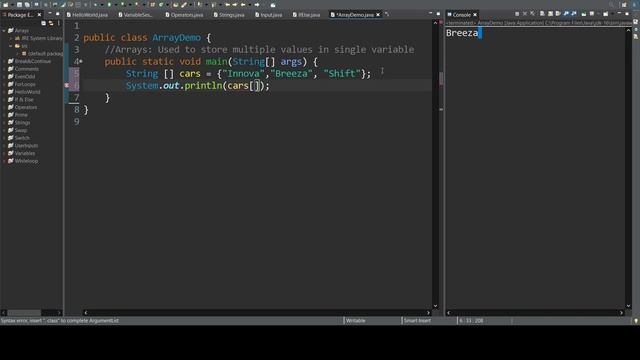Expand the default package node
This screenshot has width=640, height=360.
tap(18, 53)
